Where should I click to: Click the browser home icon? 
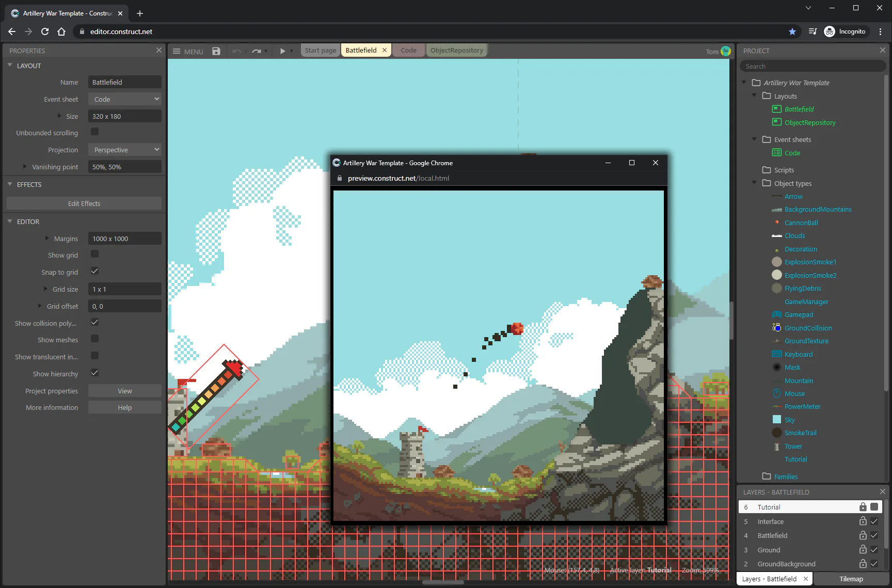pyautogui.click(x=61, y=31)
